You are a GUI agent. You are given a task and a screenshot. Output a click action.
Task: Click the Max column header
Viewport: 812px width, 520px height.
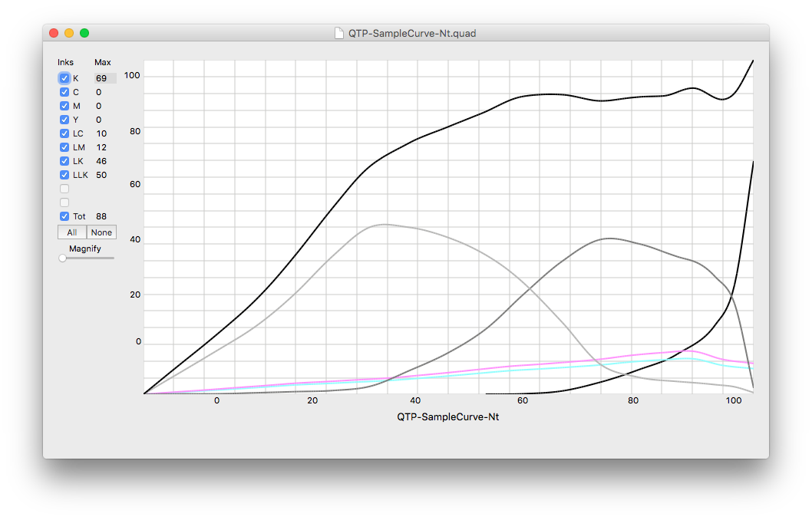pos(103,62)
